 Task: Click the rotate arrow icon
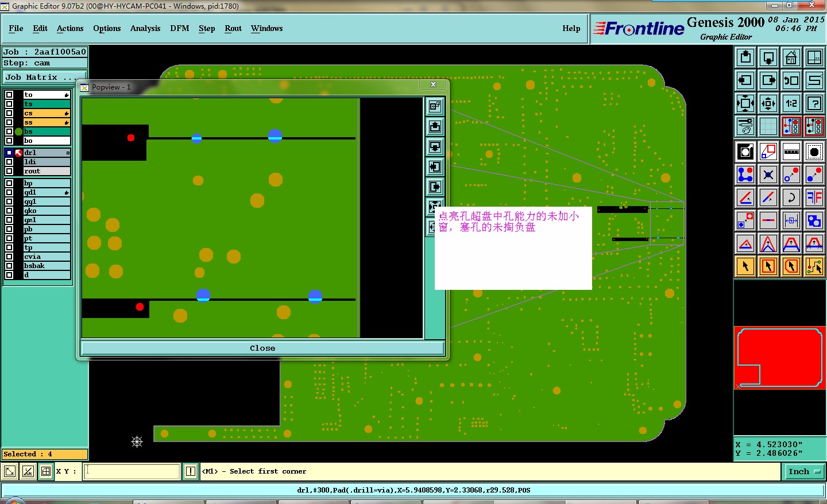(x=791, y=197)
